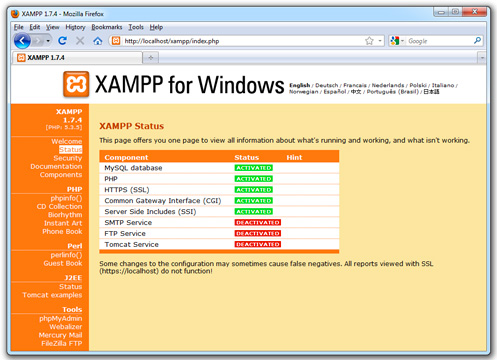497x360 pixels.
Task: Open the Tools menu
Action: click(x=136, y=27)
